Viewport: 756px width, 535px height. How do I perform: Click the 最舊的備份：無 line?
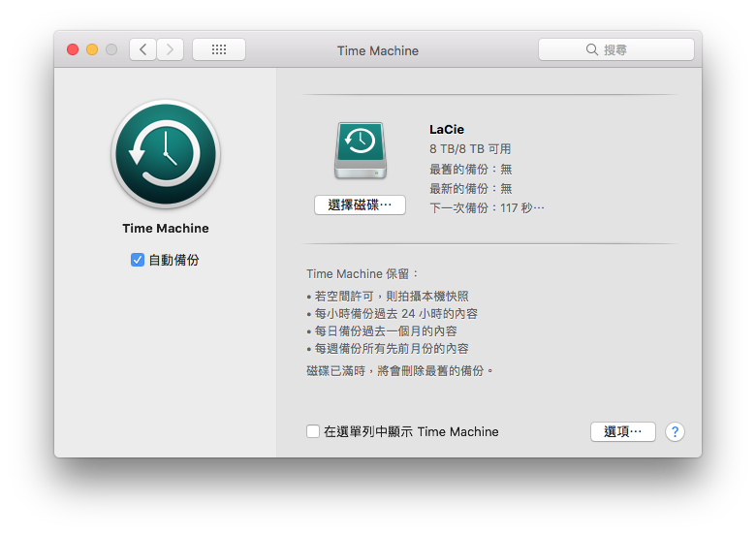tap(471, 170)
